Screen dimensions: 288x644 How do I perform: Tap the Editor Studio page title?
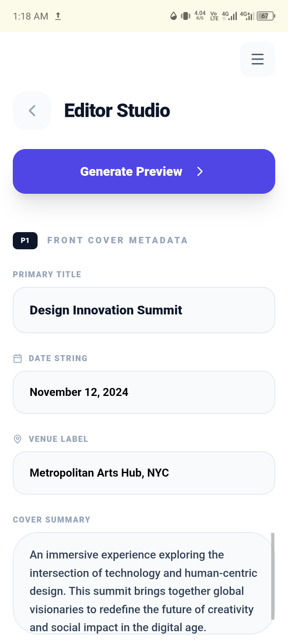(117, 111)
